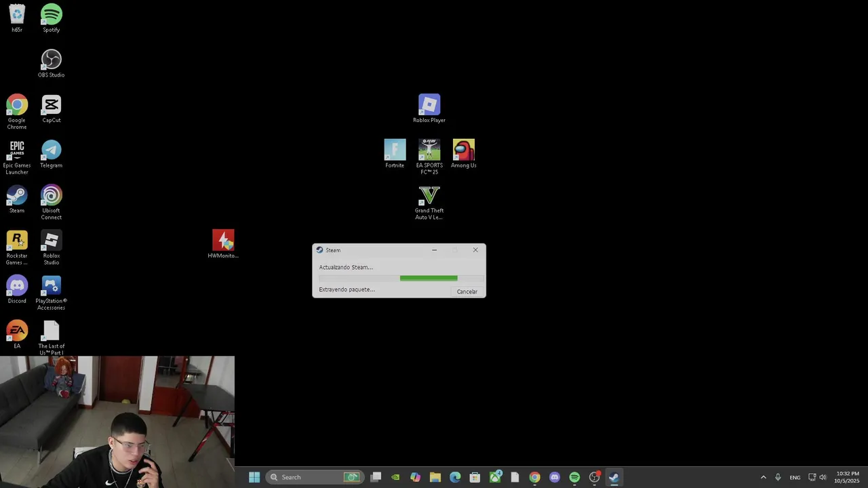
Task: Select the Roblox Player desktop icon
Action: (429, 108)
